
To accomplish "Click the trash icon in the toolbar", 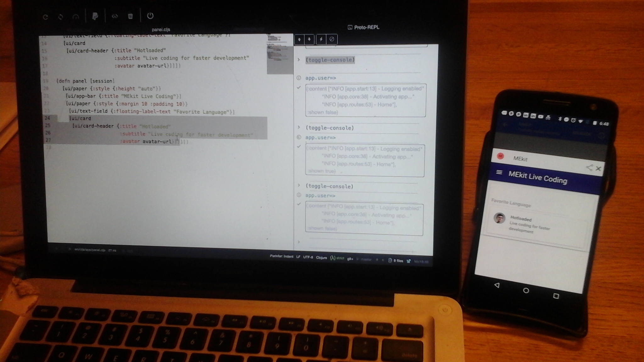I will coord(130,16).
